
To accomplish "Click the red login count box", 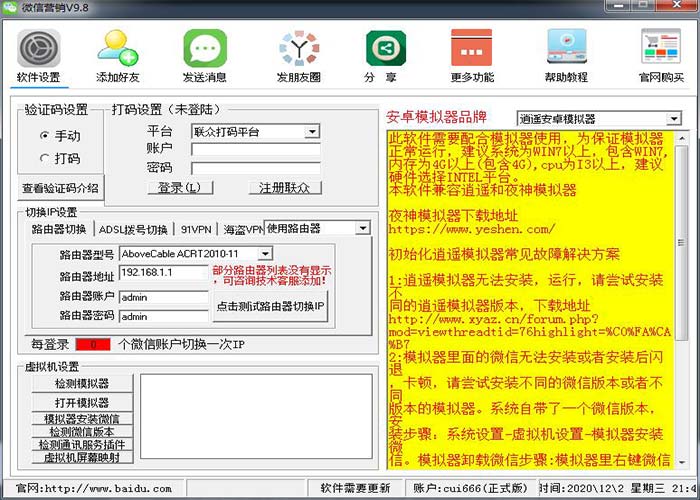I will click(x=93, y=344).
